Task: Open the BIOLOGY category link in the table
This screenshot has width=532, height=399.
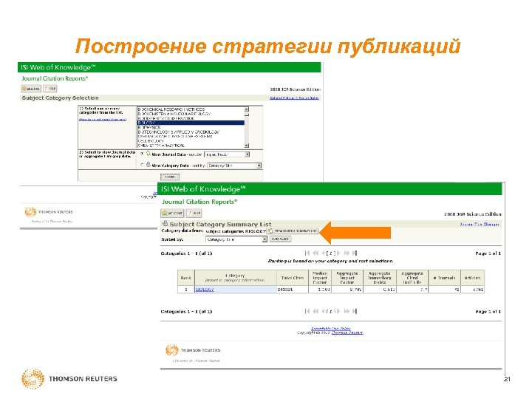Action: coord(205,290)
